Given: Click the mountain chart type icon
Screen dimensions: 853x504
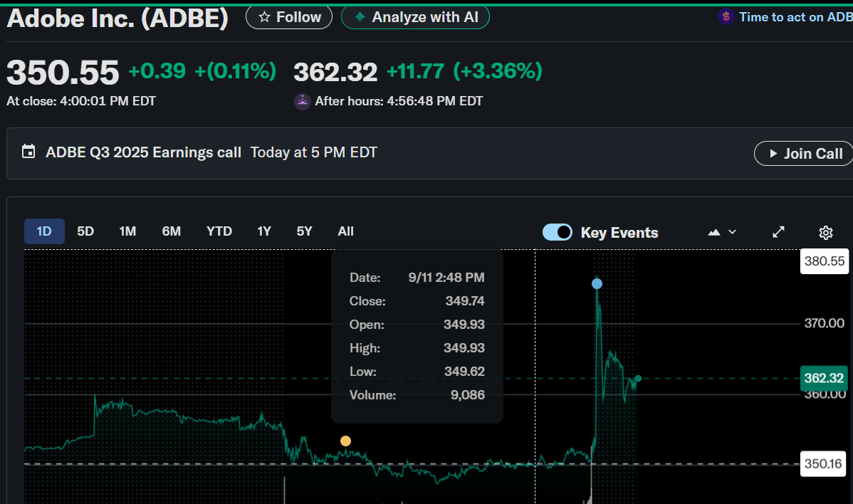Looking at the screenshot, I should coord(713,232).
